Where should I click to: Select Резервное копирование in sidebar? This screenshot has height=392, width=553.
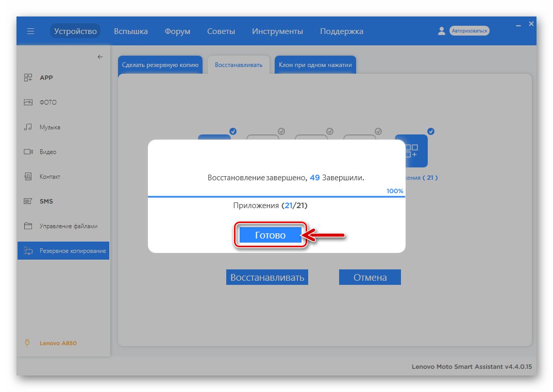pyautogui.click(x=63, y=251)
